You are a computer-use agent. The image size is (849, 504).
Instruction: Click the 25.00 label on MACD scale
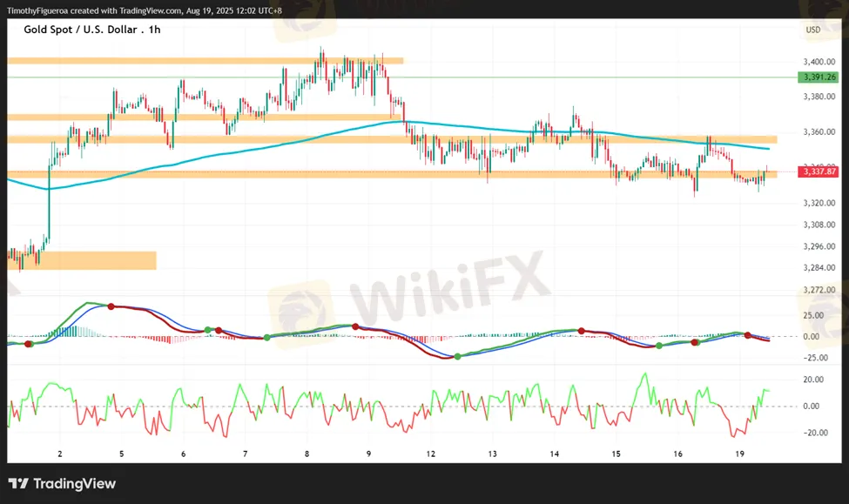click(814, 316)
